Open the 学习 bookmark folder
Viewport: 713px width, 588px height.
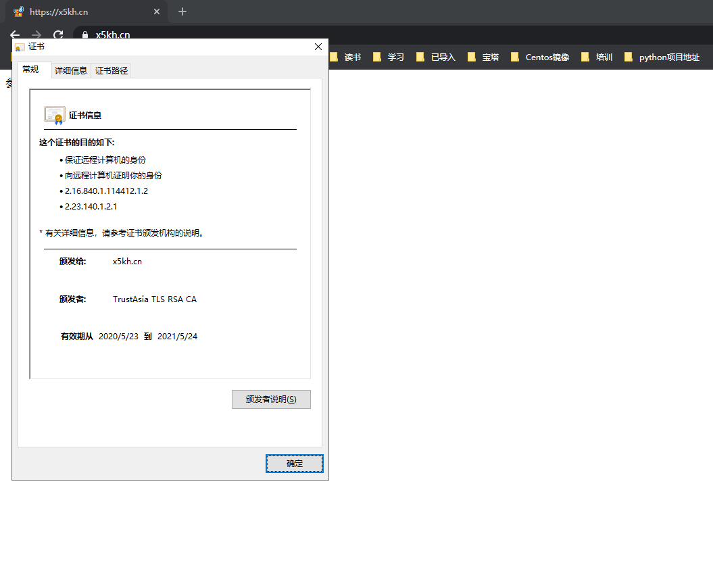click(389, 57)
